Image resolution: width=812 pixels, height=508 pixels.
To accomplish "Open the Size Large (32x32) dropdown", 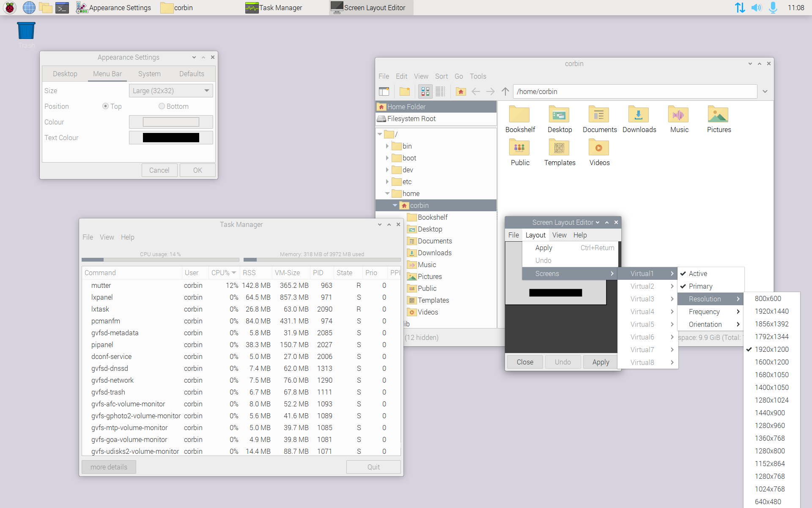I will tap(171, 91).
